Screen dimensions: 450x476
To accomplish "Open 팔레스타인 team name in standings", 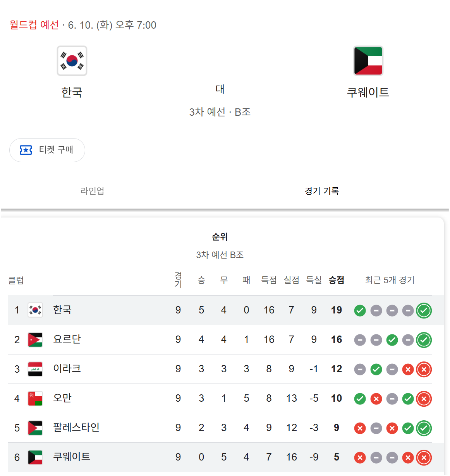I will coord(76,427).
